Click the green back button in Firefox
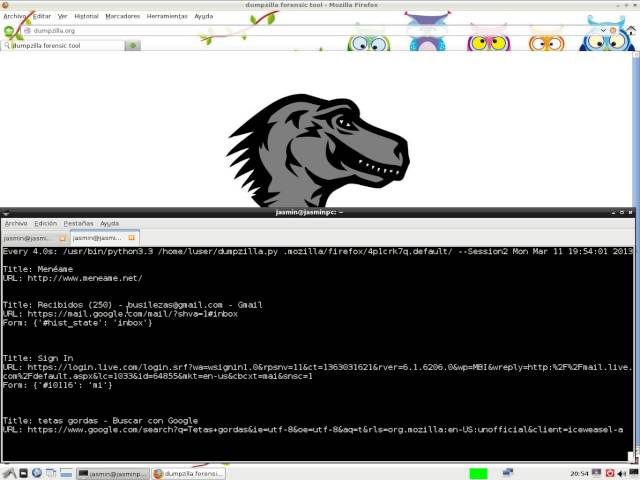Screen dimensions: 640x480 (9, 31)
